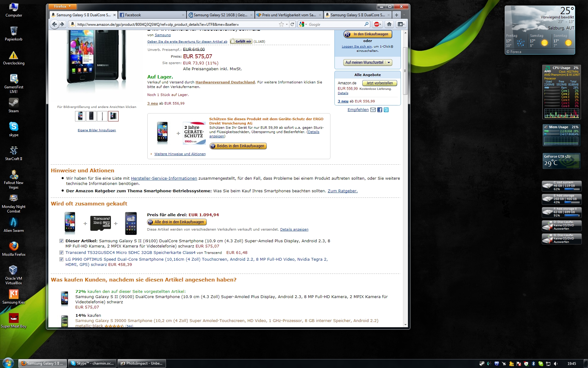588x368 pixels.
Task: Expand the Wunschzettel dropdown arrow
Action: 389,63
